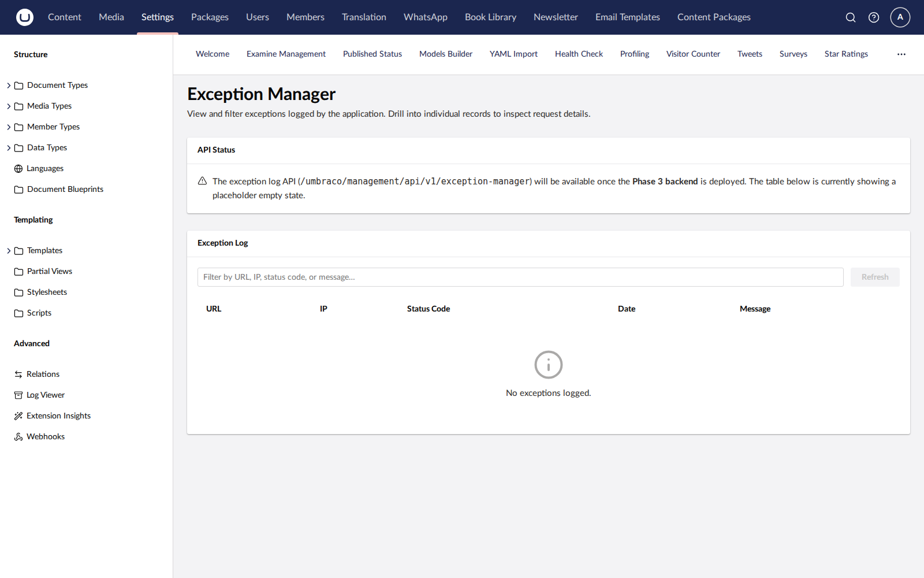The image size is (924, 578).
Task: Expand the Data Types tree node
Action: tap(9, 148)
